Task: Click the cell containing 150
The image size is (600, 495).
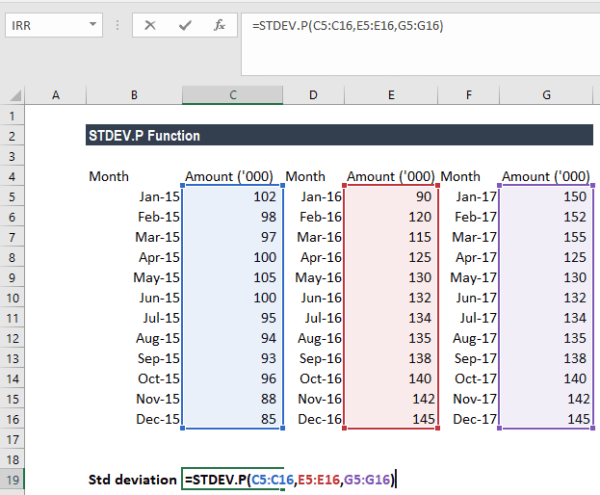Action: (x=546, y=197)
